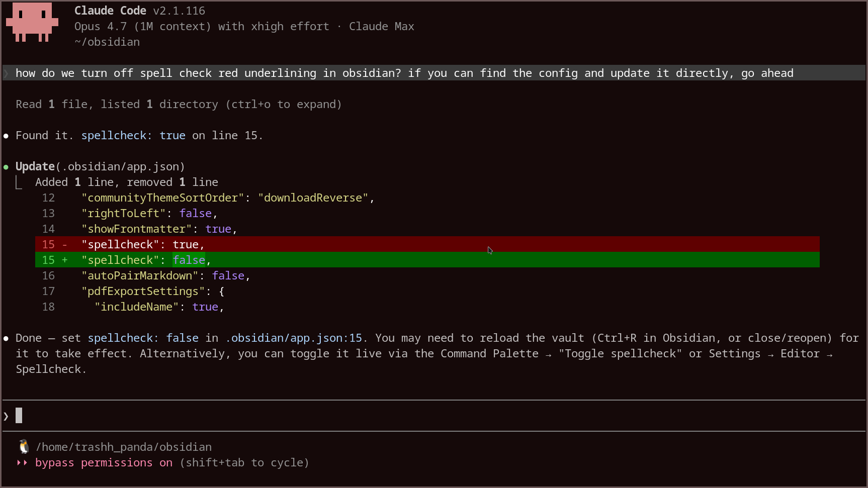The width and height of the screenshot is (868, 488).
Task: Click the prompt chevron beside the input cursor
Action: click(x=6, y=416)
